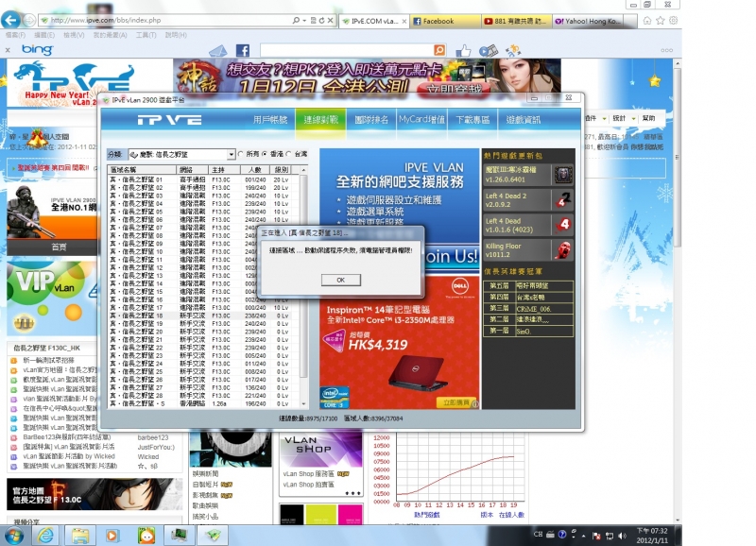Click the Bing logo
The image size is (756, 546).
[36, 50]
